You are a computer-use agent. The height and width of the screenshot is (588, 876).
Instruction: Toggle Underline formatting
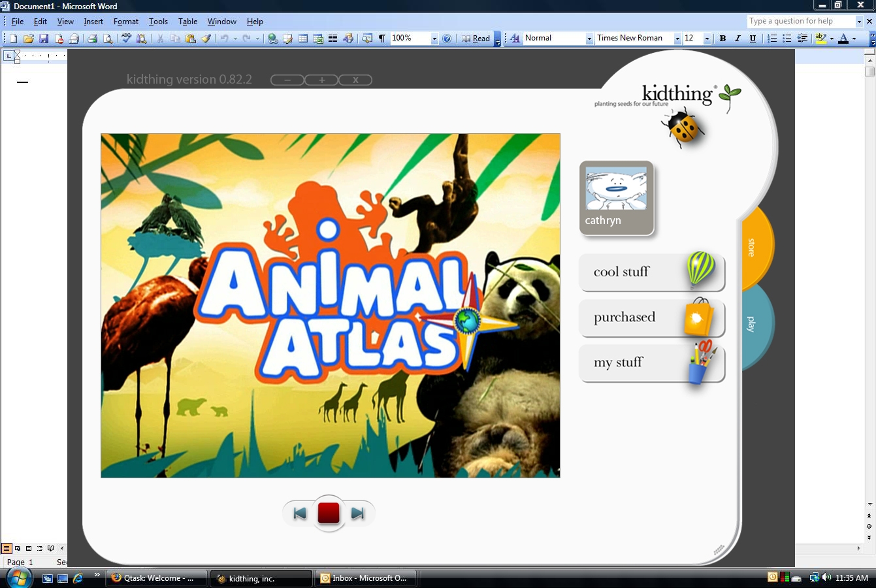(753, 39)
